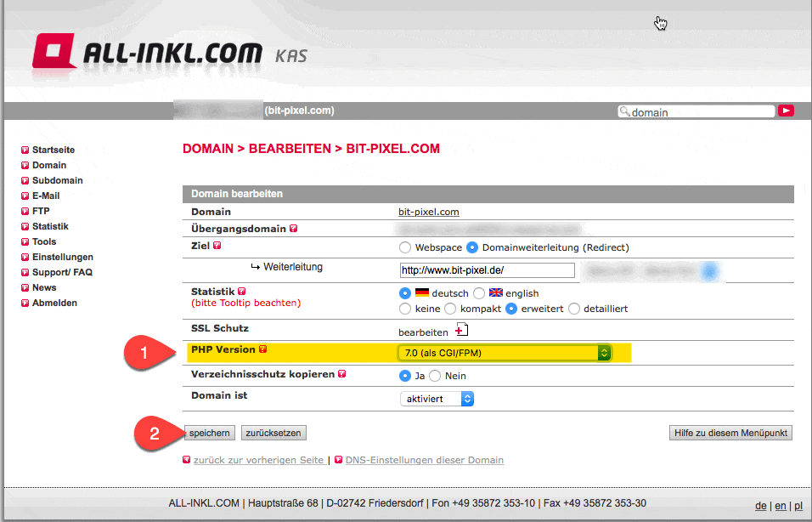Image resolution: width=812 pixels, height=522 pixels.
Task: Click the help icon next to the Statistik form label
Action: (242, 292)
